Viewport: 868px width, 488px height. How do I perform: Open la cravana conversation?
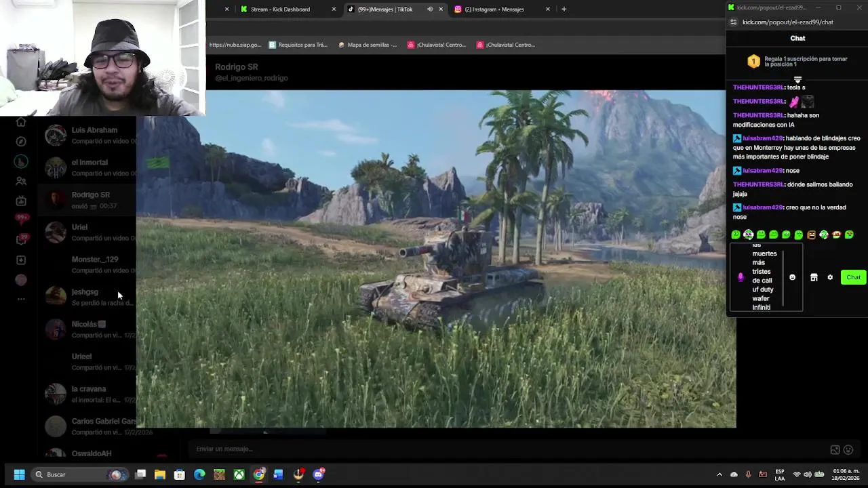87,394
